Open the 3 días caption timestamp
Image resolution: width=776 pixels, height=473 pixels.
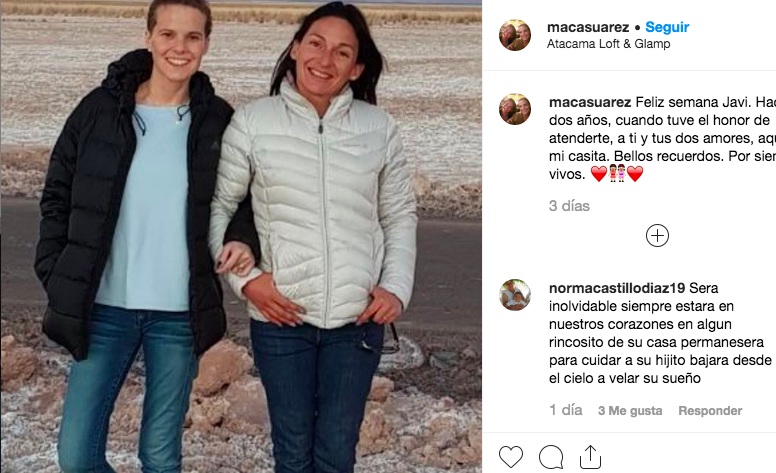[x=569, y=206]
